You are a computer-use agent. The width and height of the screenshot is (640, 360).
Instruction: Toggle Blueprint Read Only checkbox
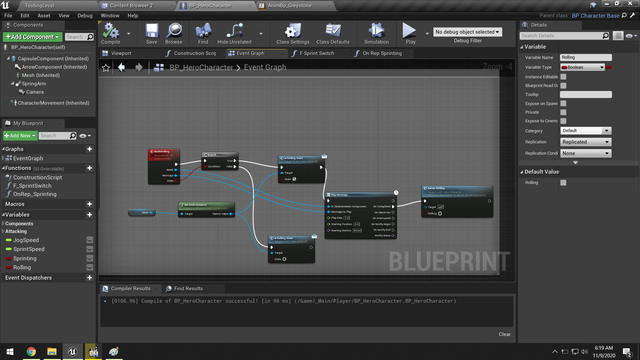[563, 86]
